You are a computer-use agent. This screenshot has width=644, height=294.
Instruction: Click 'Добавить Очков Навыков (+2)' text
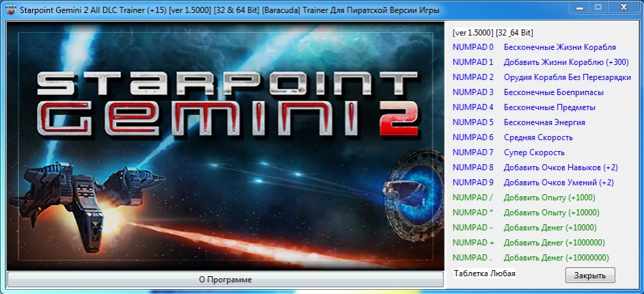pos(561,168)
